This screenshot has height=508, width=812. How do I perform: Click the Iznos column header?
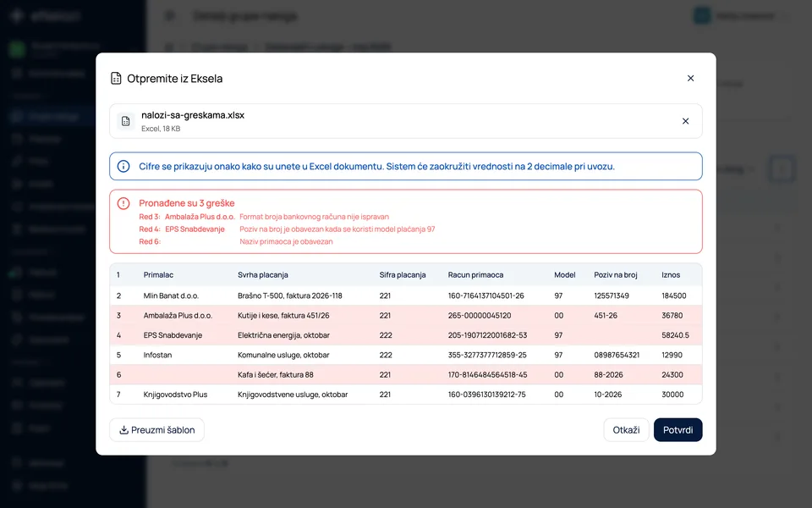(x=671, y=274)
